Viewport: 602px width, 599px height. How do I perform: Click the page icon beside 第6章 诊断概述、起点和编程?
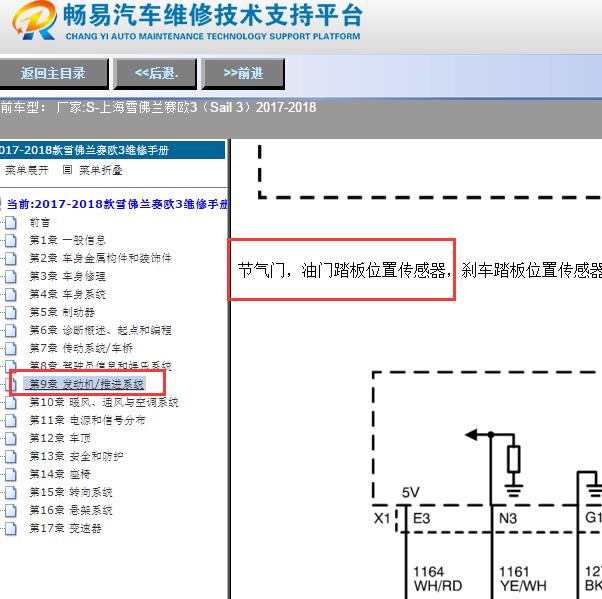(x=11, y=330)
